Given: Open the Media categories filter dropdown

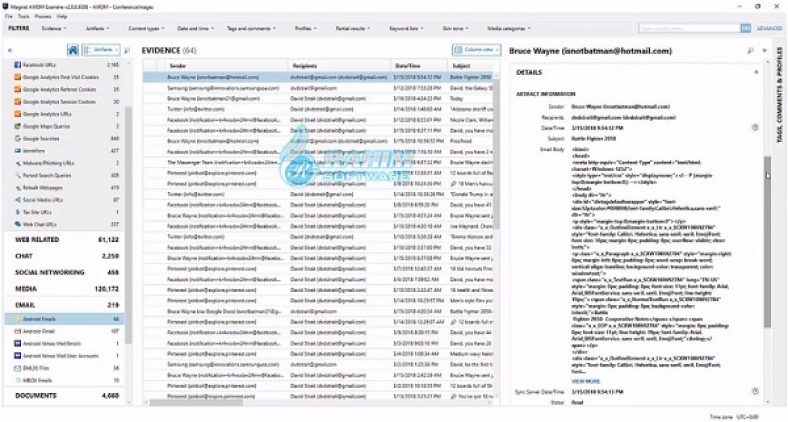Looking at the screenshot, I should pos(509,29).
